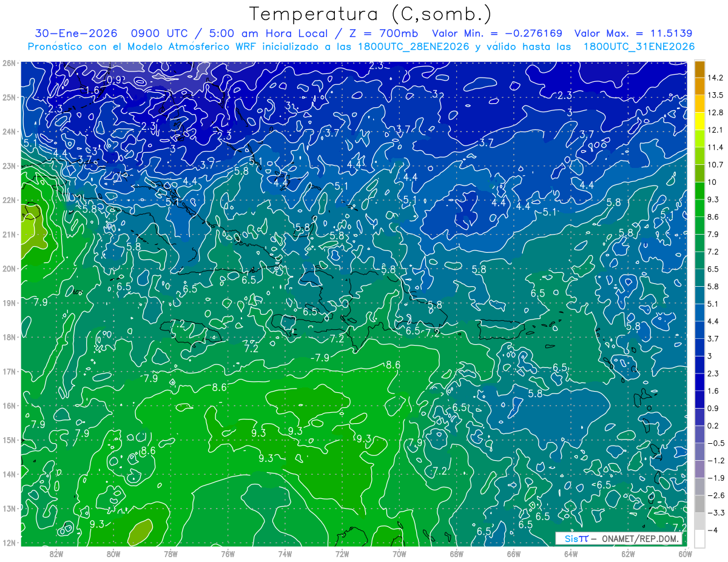Screen dimensions: 728x562
Task: Click the '12N' latitude axis label
Action: click(x=8, y=543)
